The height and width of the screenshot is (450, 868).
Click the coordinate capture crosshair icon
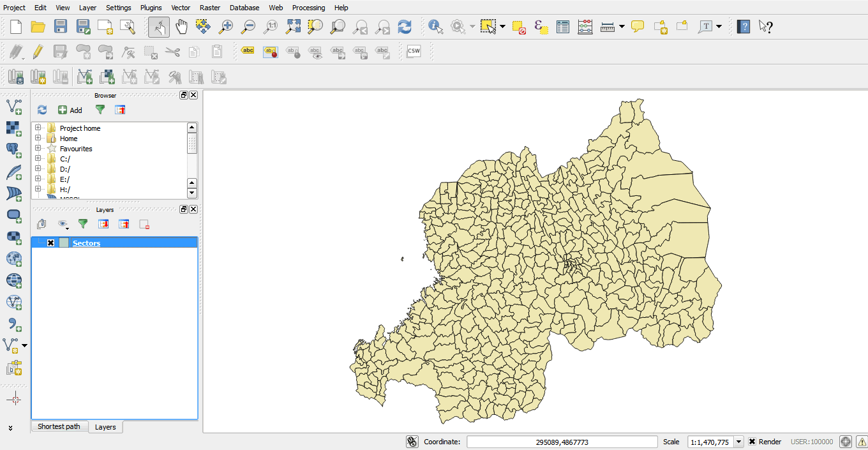point(14,399)
